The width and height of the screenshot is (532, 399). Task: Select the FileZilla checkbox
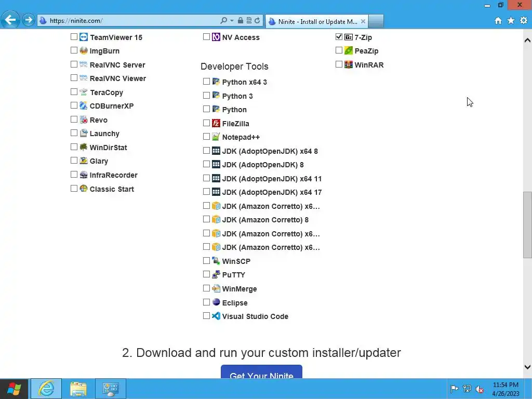click(206, 123)
